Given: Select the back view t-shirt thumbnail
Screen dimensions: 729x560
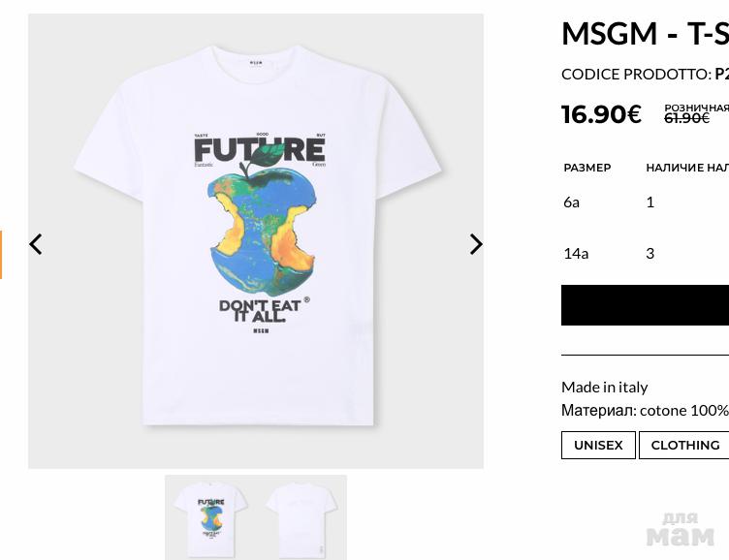Looking at the screenshot, I should pos(301,517).
